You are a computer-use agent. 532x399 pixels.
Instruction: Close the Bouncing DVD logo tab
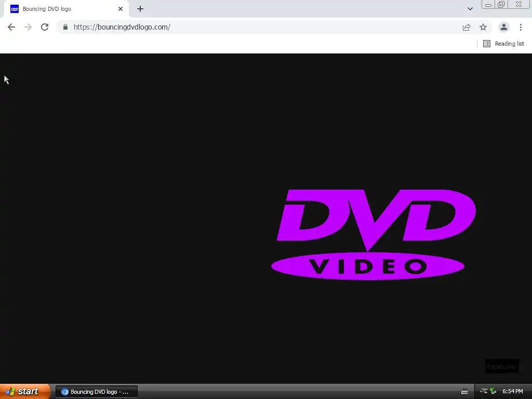(x=121, y=9)
